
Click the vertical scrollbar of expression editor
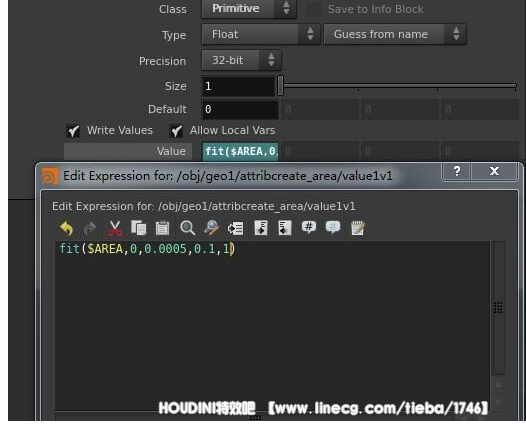(x=499, y=307)
